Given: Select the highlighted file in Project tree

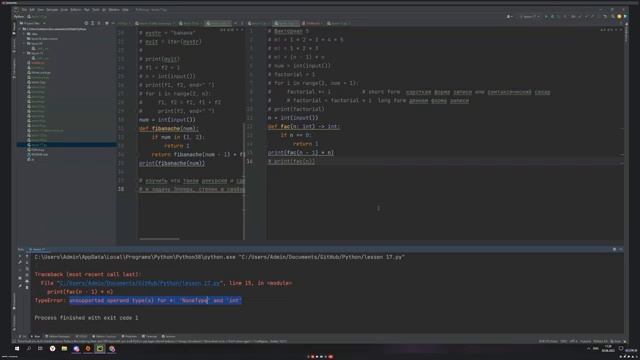Looking at the screenshot, I should point(67,144).
